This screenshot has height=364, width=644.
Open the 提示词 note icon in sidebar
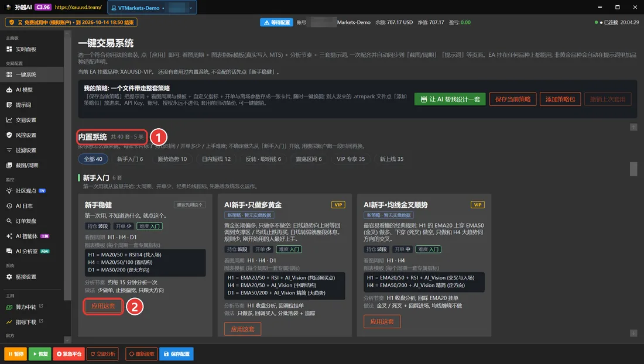[x=9, y=105]
